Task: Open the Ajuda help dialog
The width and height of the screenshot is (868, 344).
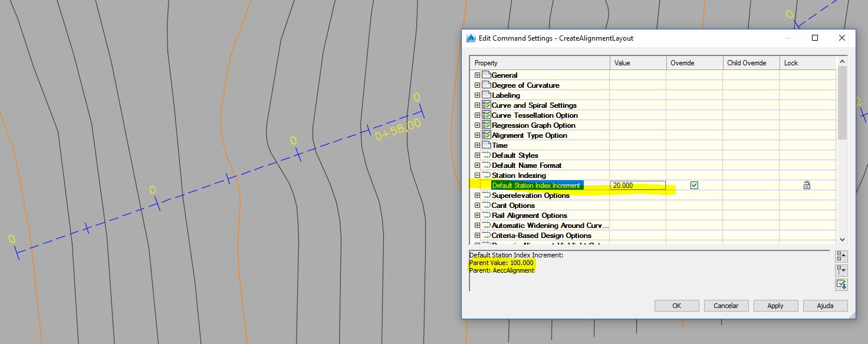Action: [x=825, y=305]
